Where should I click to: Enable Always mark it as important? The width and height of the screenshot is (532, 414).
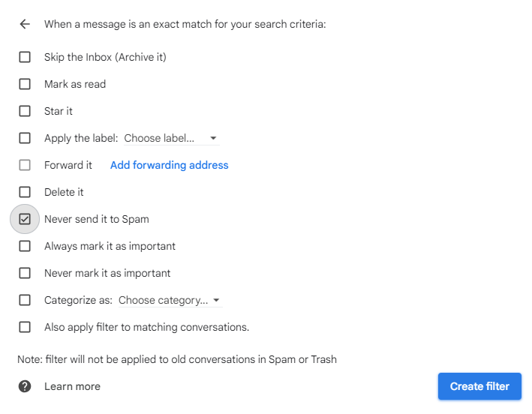coord(25,246)
